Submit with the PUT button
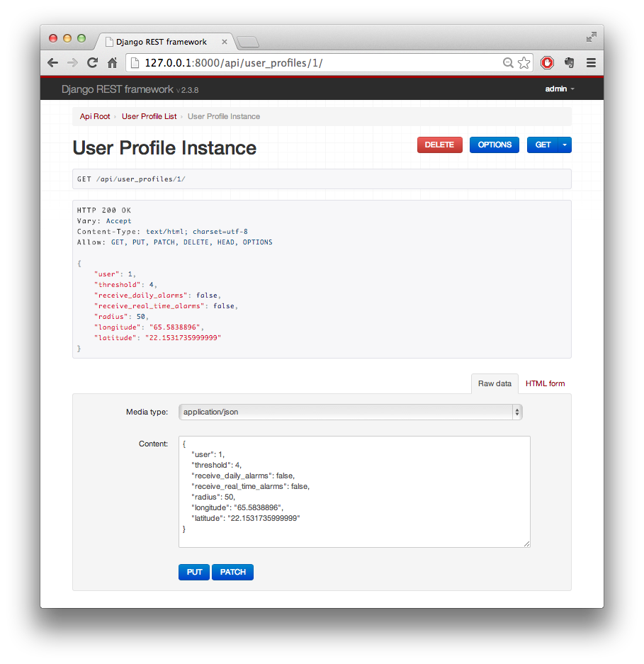This screenshot has width=644, height=664. click(x=194, y=572)
